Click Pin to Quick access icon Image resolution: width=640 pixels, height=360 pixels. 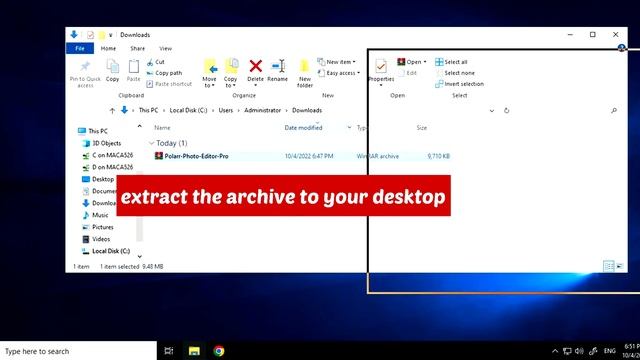coord(85,66)
